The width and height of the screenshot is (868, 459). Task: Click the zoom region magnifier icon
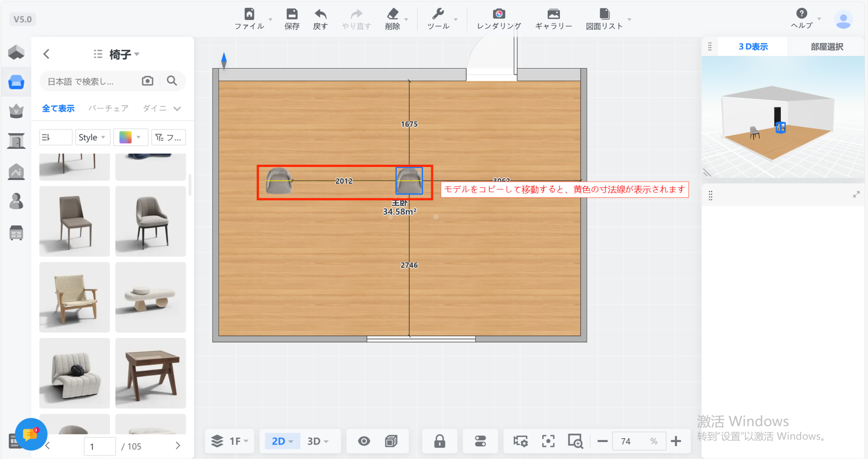tap(575, 441)
